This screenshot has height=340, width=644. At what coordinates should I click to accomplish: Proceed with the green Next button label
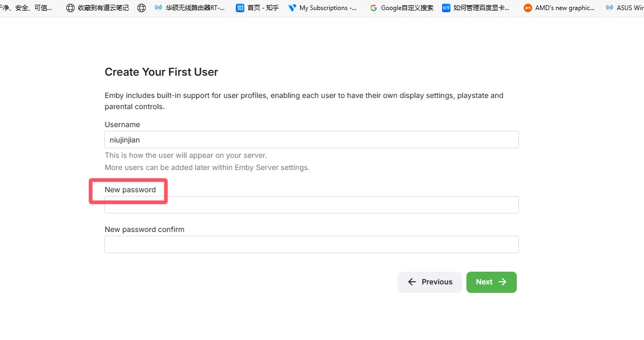(484, 282)
